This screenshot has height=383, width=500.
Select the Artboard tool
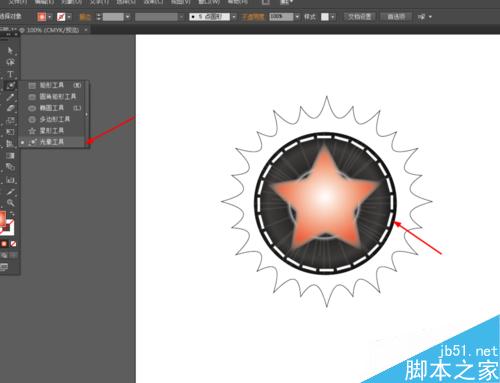10,180
